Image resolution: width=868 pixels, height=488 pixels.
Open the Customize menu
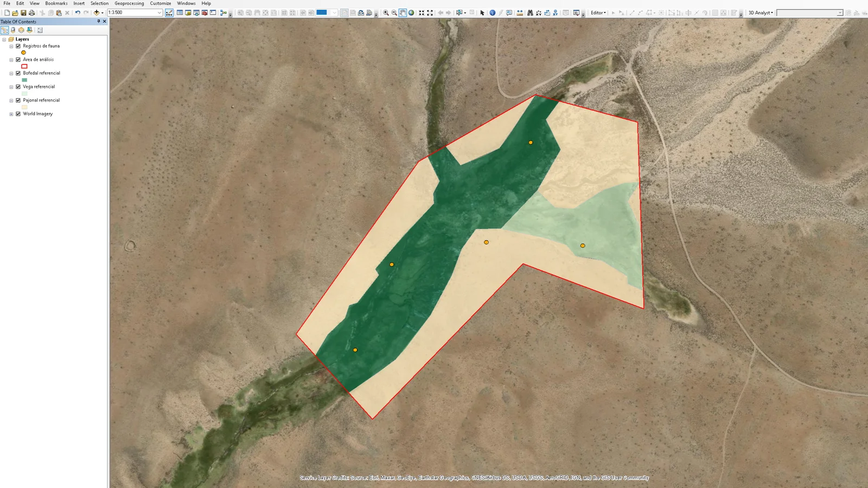click(x=161, y=3)
